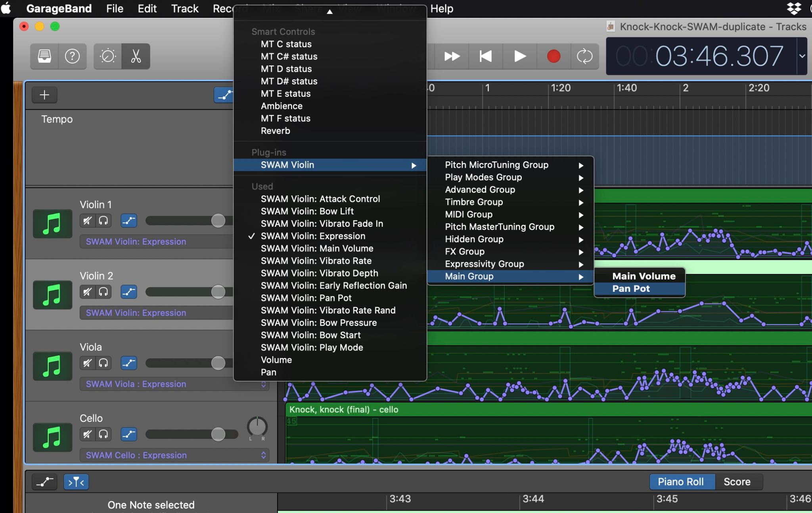The height and width of the screenshot is (513, 812).
Task: Toggle the Smart Controls knob icon
Action: [x=108, y=56]
